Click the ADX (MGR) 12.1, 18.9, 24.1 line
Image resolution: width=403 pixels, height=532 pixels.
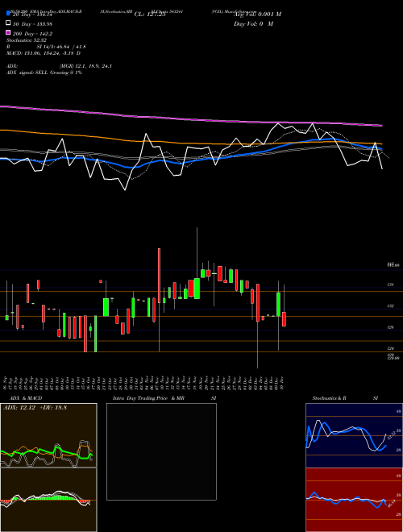point(60,66)
